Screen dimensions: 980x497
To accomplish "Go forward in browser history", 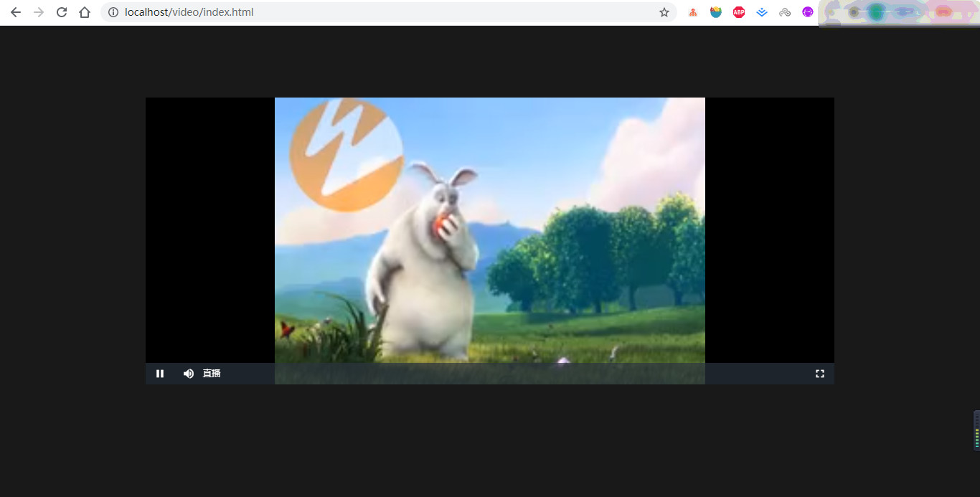I will click(39, 12).
